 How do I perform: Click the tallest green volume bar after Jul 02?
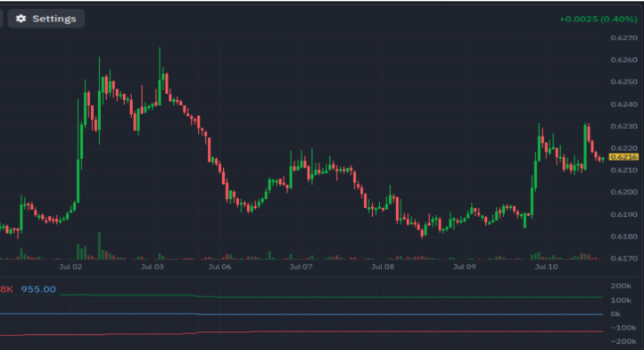point(99,246)
